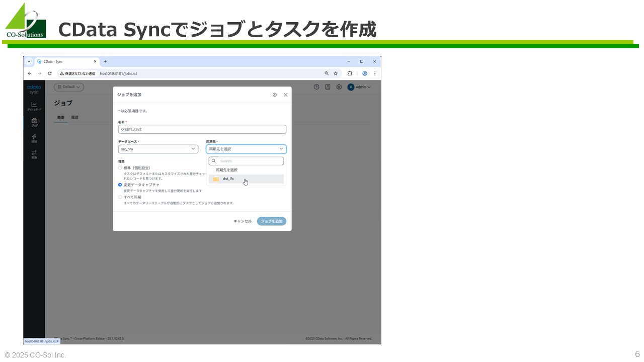Select the CData - Sync browser tab
Viewport: 644px width, 362px height.
click(x=67, y=61)
